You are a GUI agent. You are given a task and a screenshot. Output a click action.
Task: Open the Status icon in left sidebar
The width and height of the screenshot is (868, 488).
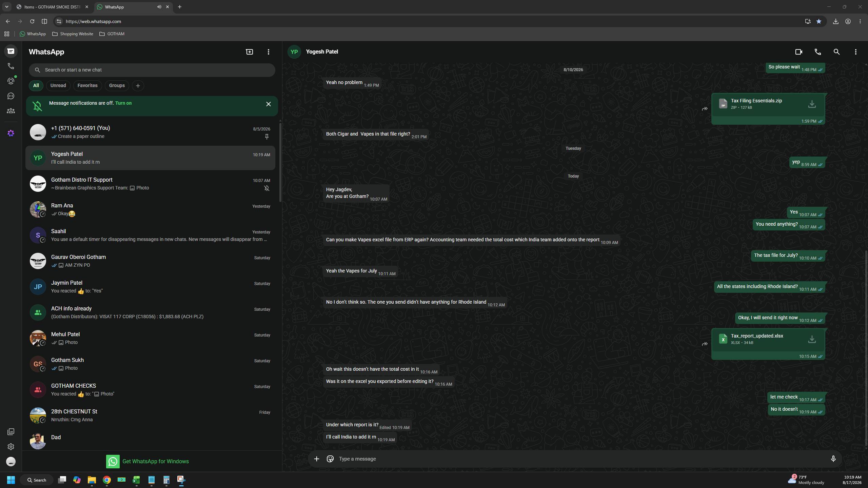pos(11,81)
